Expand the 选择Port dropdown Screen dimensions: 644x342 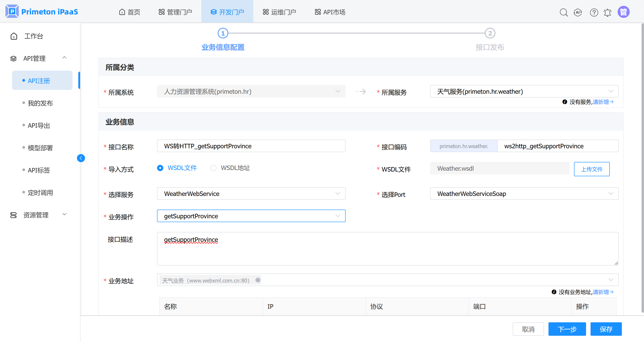point(524,194)
